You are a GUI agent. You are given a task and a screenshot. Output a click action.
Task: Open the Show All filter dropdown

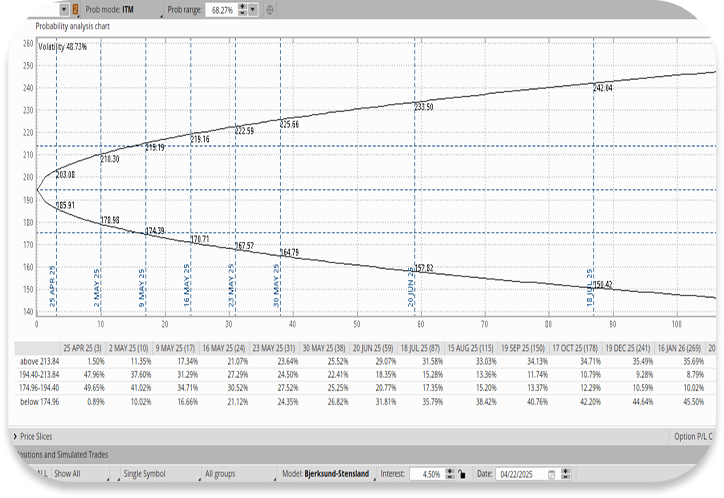78,472
